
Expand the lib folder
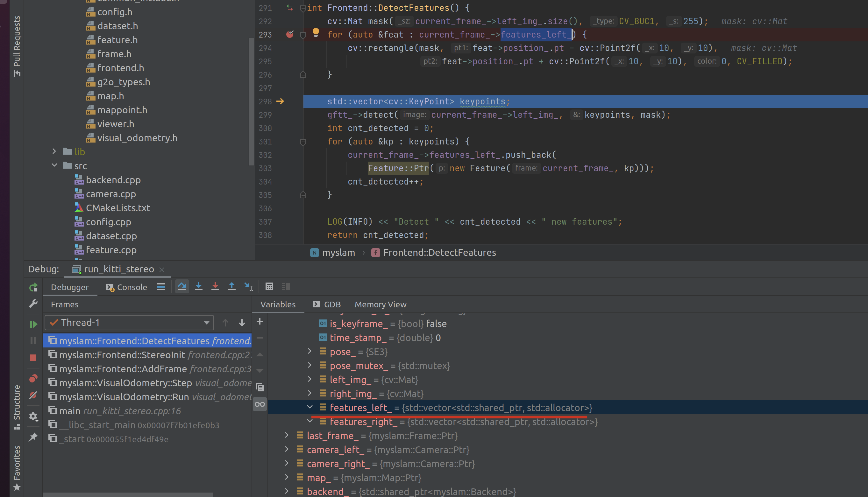54,151
